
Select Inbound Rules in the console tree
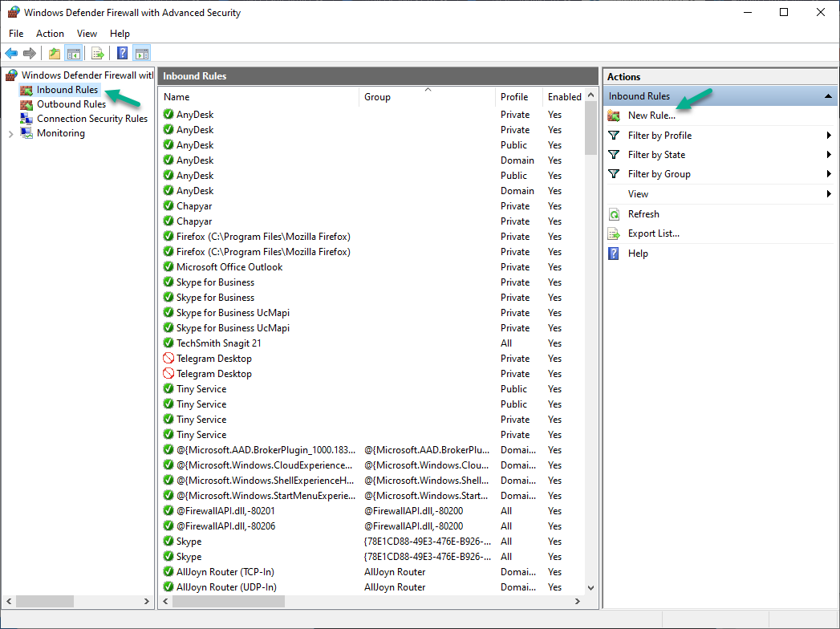(67, 90)
